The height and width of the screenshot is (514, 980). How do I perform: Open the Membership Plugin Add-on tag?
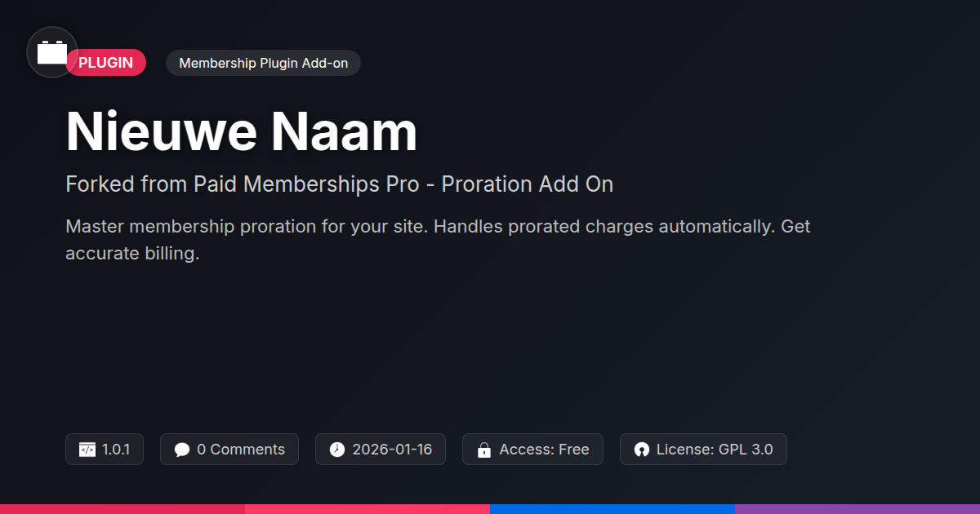click(263, 63)
